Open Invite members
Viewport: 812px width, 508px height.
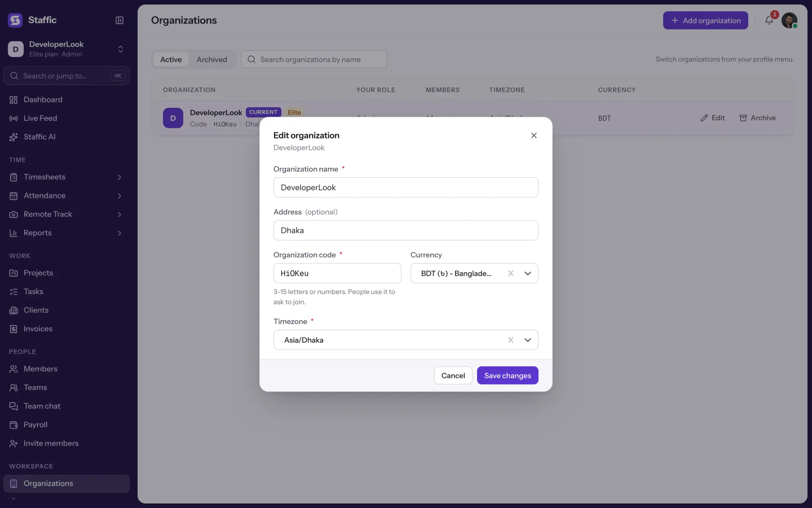point(67,444)
